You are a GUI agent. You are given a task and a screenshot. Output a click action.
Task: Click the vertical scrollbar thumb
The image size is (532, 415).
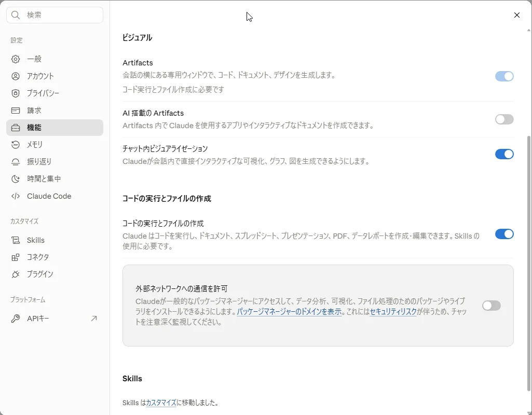coord(528,263)
